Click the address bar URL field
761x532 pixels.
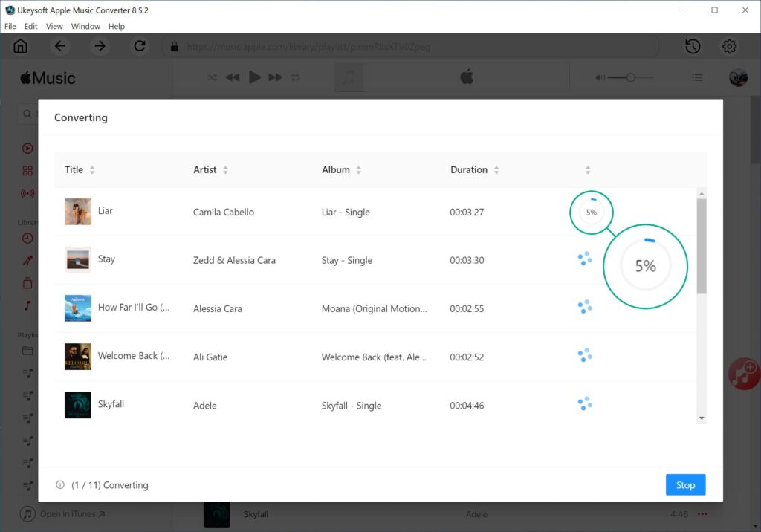[410, 47]
